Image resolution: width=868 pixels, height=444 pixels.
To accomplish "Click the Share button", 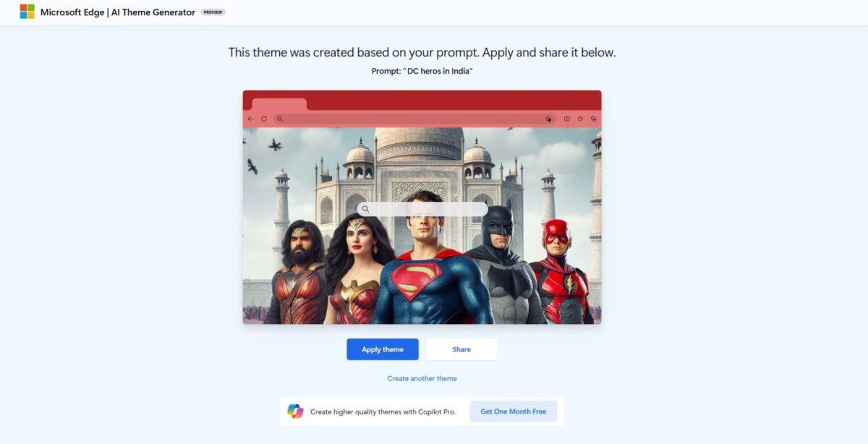I will (461, 349).
